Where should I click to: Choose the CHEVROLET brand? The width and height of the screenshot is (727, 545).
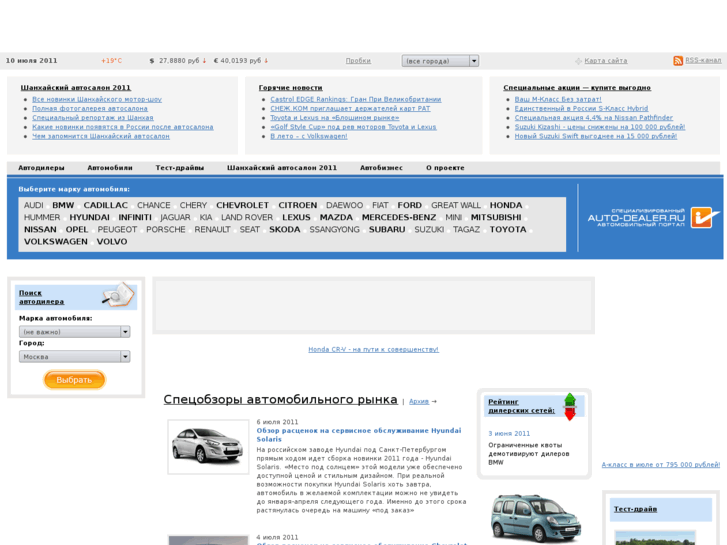(242, 205)
